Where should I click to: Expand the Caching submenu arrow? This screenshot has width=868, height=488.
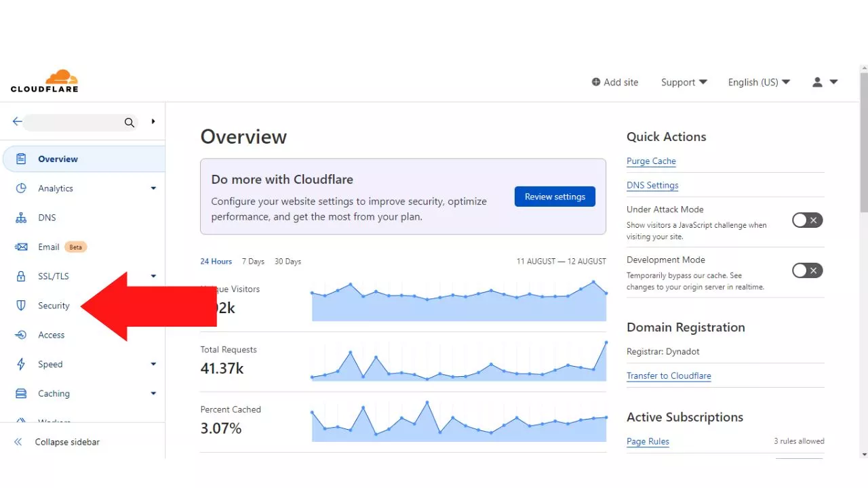pyautogui.click(x=153, y=393)
